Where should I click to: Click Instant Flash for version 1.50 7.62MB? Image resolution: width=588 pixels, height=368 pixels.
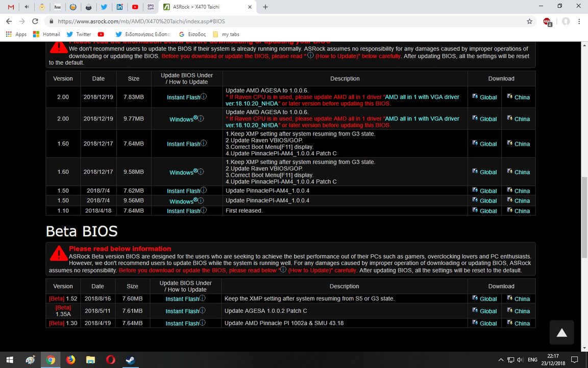point(183,191)
